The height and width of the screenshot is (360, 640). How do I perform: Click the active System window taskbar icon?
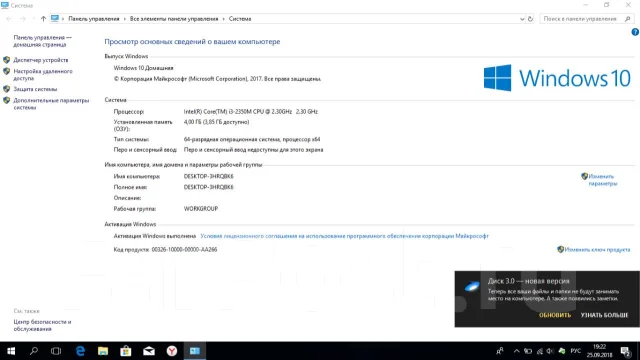tap(195, 351)
